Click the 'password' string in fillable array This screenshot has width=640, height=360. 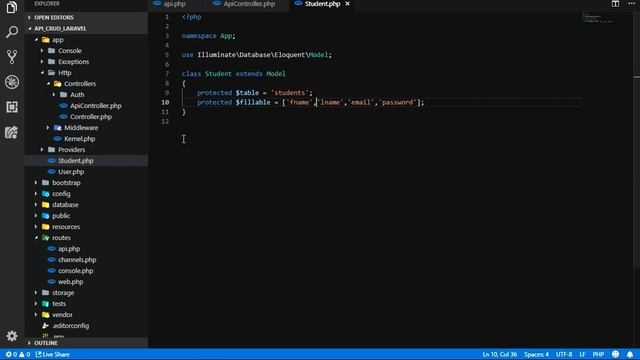tap(399, 102)
